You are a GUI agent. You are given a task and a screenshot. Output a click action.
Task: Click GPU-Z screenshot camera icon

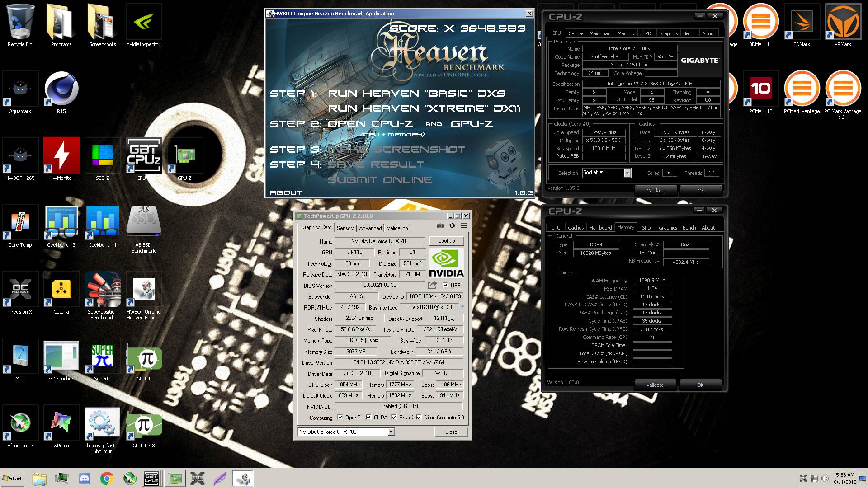[x=440, y=226]
